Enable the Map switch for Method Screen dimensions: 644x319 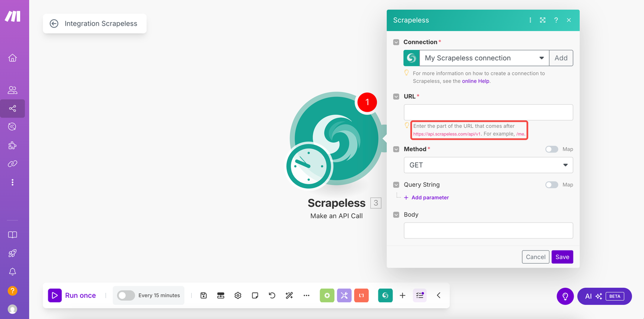coord(552,149)
